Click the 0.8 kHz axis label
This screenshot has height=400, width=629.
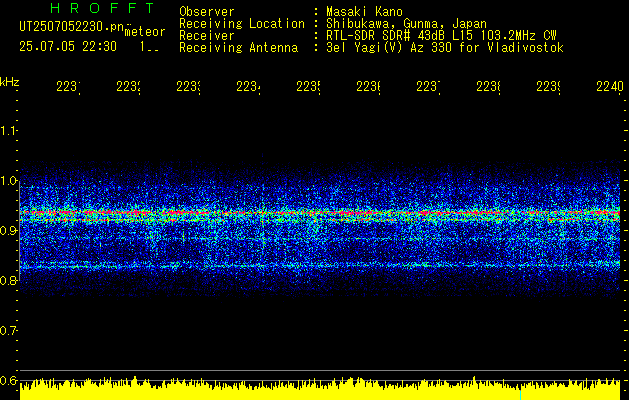[x=8, y=280]
